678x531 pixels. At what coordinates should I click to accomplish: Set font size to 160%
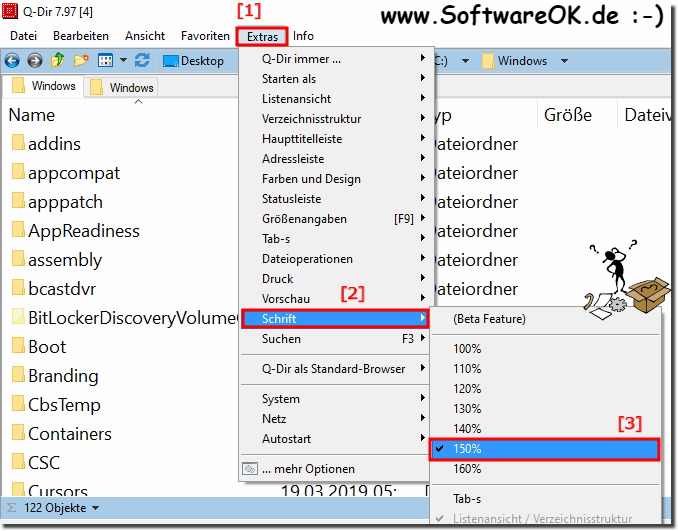tap(545, 468)
